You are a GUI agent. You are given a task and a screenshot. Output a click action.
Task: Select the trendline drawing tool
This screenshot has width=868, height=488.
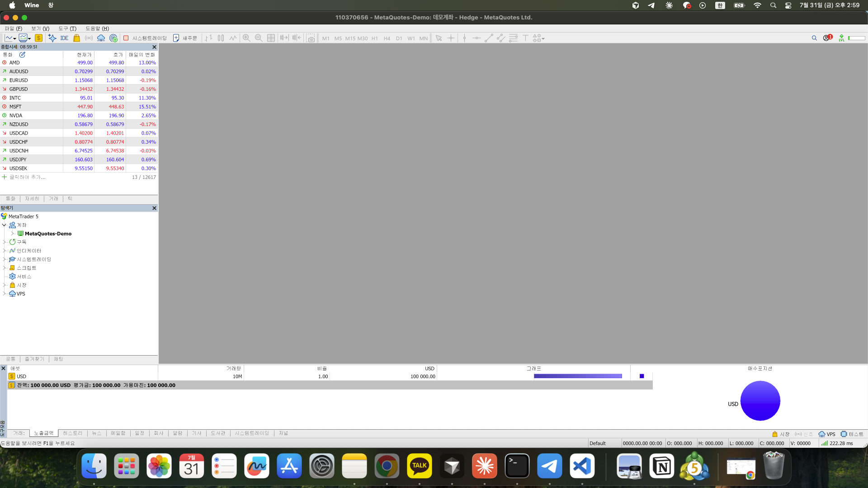489,38
